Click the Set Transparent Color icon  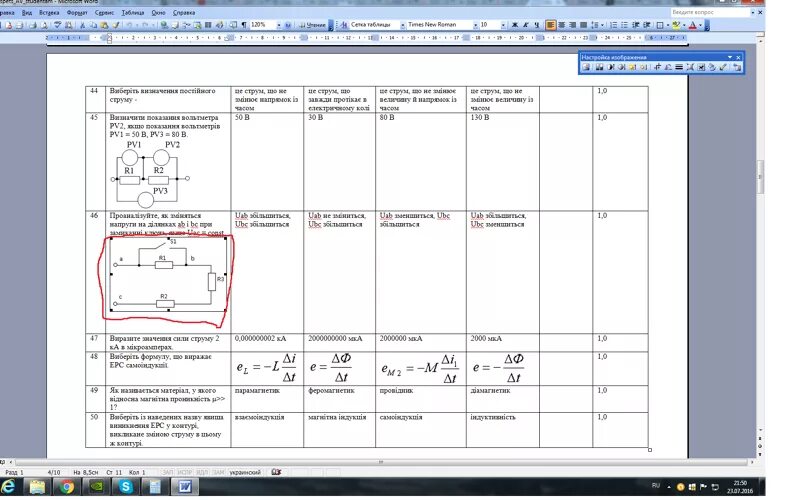[x=723, y=67]
